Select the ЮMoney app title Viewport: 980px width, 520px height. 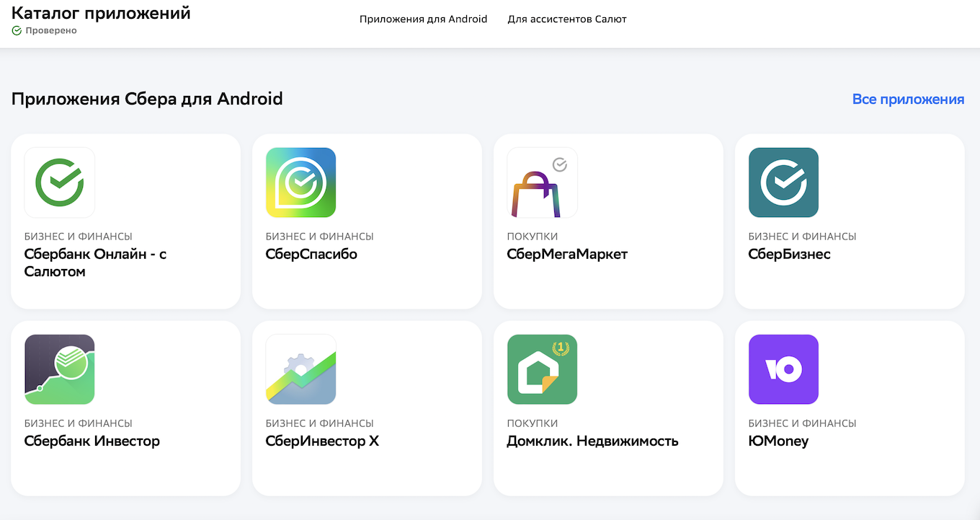[x=778, y=441]
